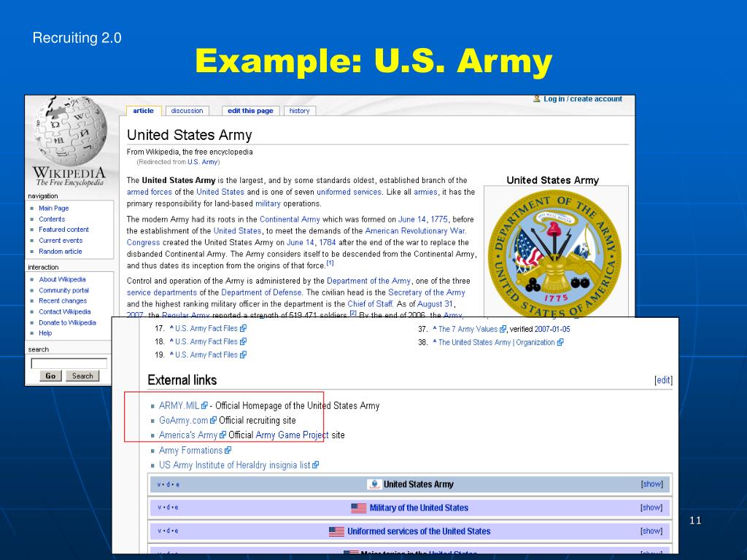This screenshot has width=747, height=560.
Task: Expand Uniformed services of the United States navbox
Action: 651,531
